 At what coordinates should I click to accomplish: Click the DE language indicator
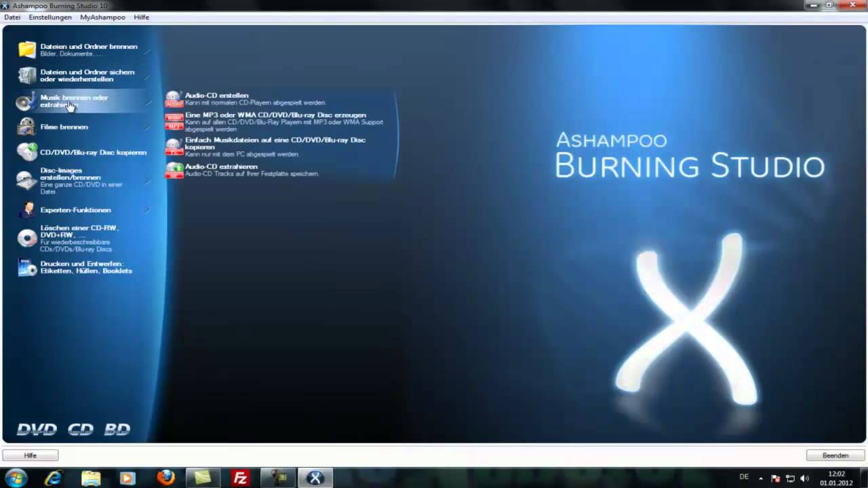pyautogui.click(x=744, y=477)
